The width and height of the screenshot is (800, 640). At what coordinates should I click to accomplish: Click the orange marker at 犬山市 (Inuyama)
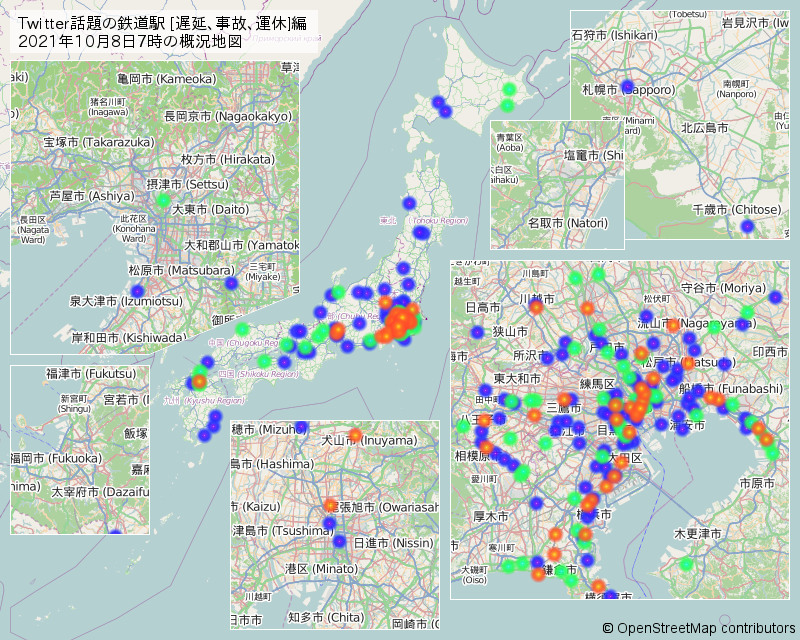[355, 435]
